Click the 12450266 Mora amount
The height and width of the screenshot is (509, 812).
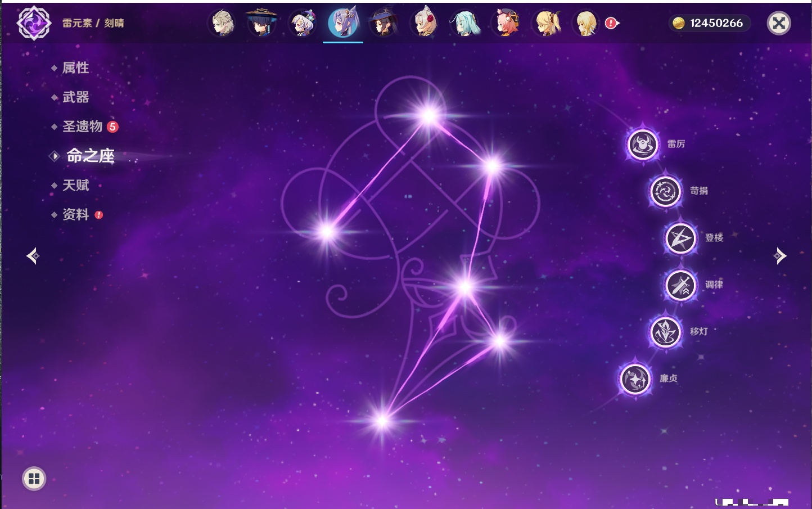pos(716,23)
